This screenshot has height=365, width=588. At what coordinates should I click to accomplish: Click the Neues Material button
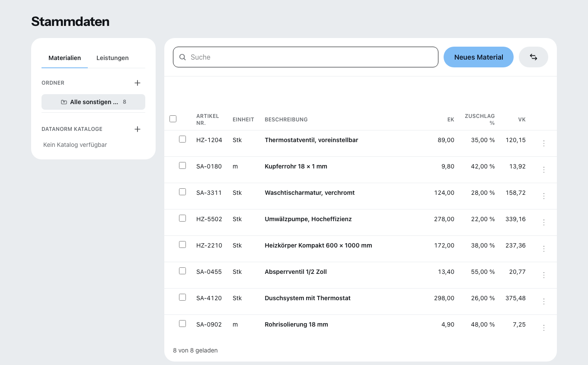[479, 57]
